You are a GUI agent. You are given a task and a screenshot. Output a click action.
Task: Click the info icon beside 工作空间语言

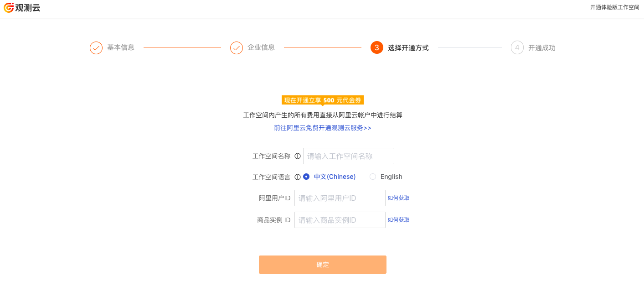[298, 177]
